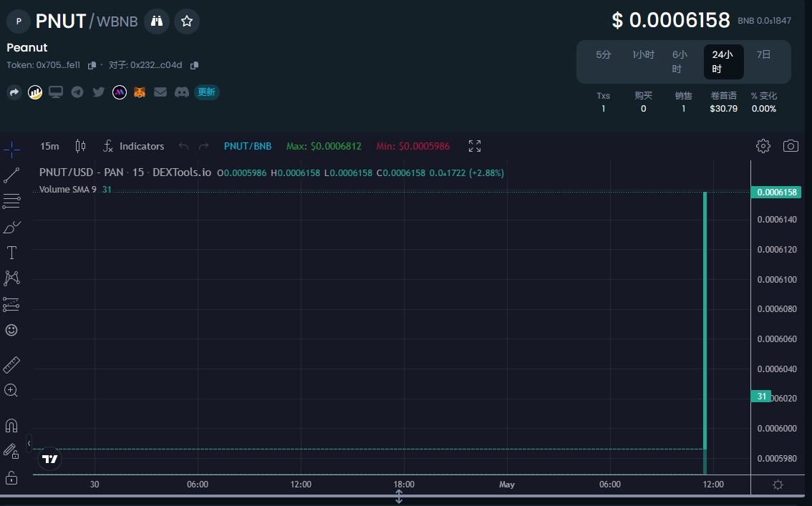812x506 pixels.
Task: Undo the last chart action
Action: (183, 147)
